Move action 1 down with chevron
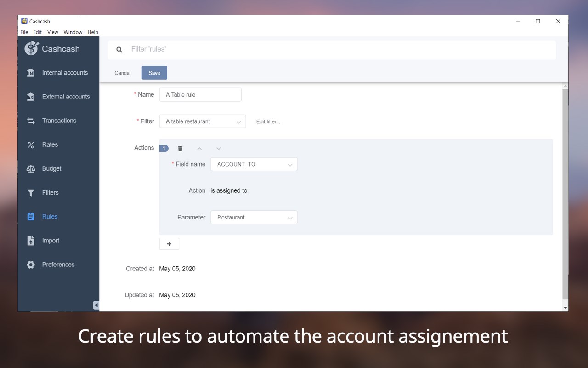The width and height of the screenshot is (588, 368). tap(219, 148)
